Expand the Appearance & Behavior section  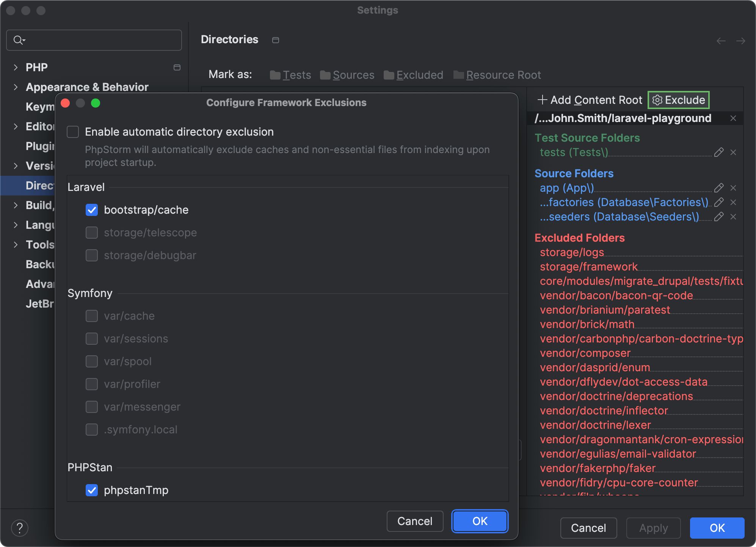[x=16, y=87]
